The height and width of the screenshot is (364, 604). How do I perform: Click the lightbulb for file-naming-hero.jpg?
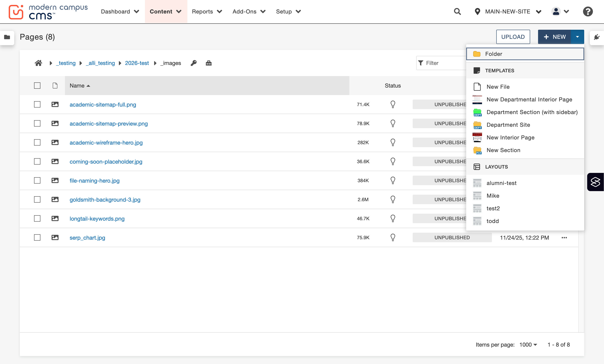coord(393,180)
